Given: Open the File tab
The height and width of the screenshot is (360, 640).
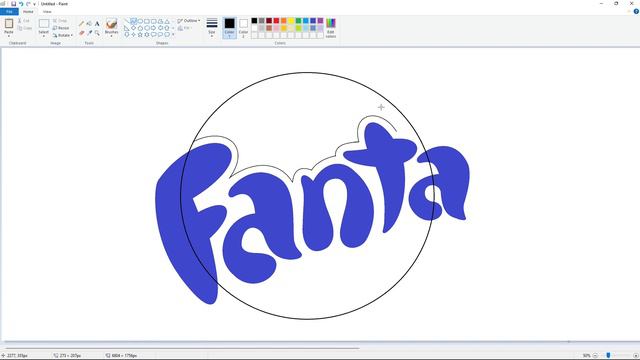Looking at the screenshot, I should point(9,11).
